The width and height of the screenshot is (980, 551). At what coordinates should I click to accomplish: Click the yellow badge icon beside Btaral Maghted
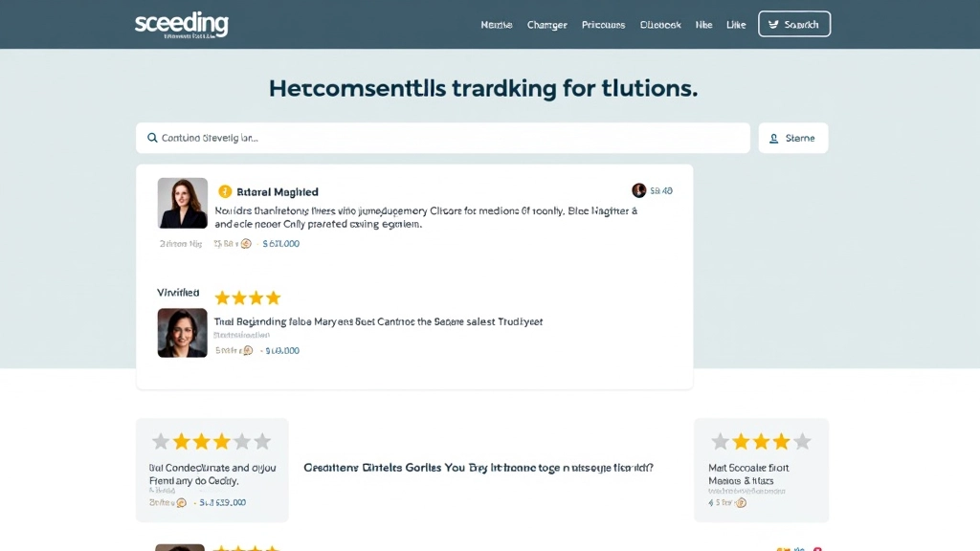tap(225, 191)
